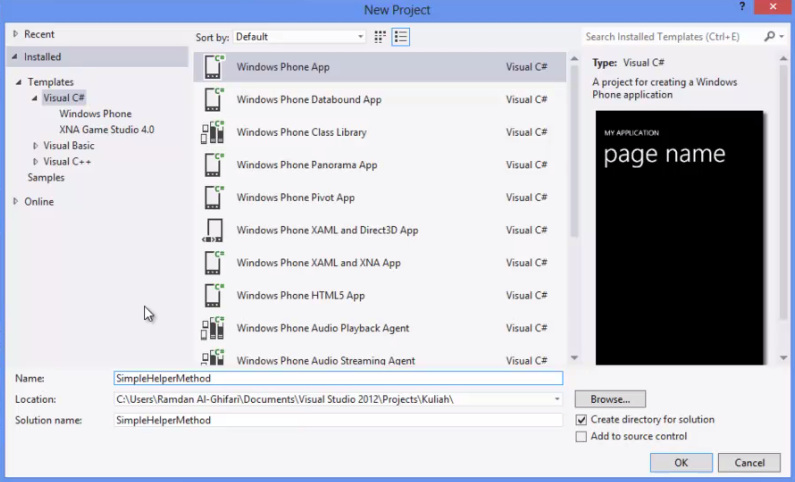This screenshot has width=795, height=482.
Task: Expand the Visual C++ tree node
Action: [35, 162]
